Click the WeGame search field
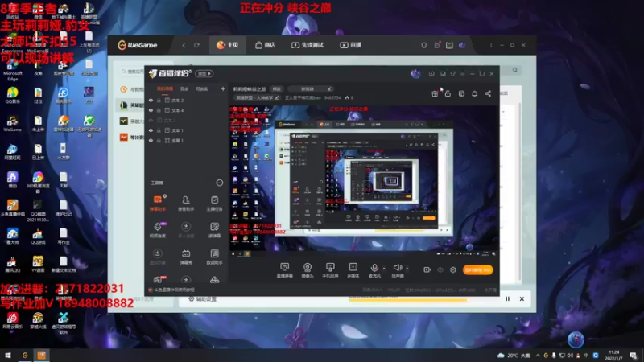This screenshot has width=644, height=362. 132,72
